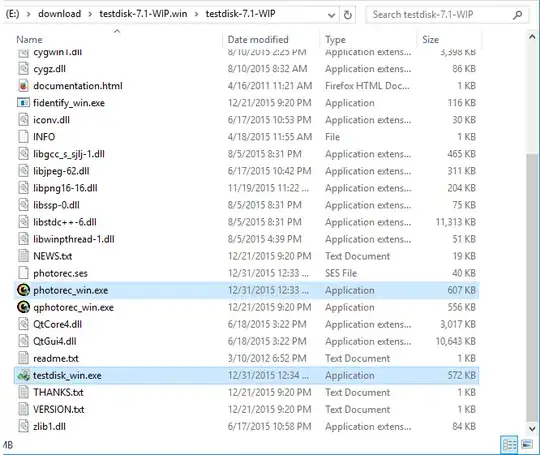540x455 pixels.
Task: Switch to large thumbnails view icon
Action: point(527,445)
